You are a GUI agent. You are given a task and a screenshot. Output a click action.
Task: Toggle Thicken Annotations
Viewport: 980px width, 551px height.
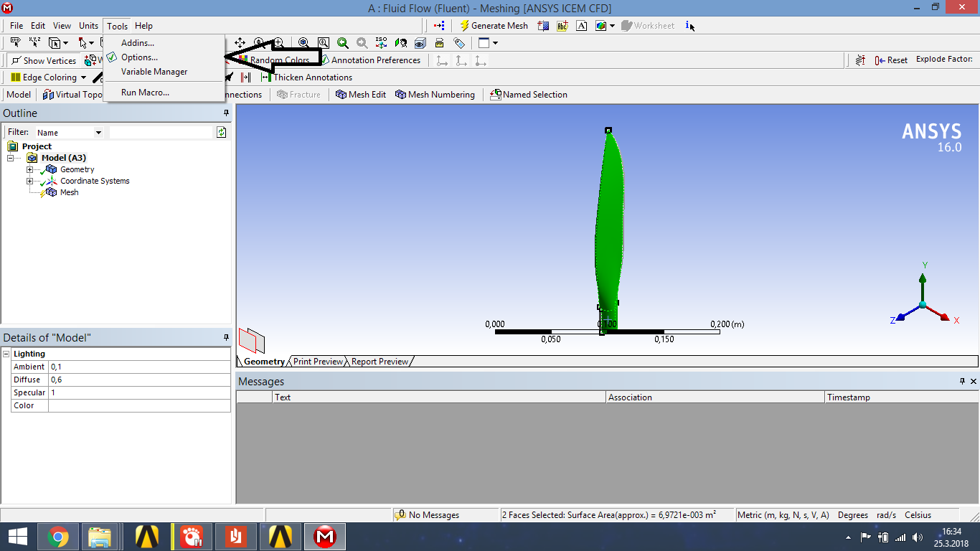(307, 77)
